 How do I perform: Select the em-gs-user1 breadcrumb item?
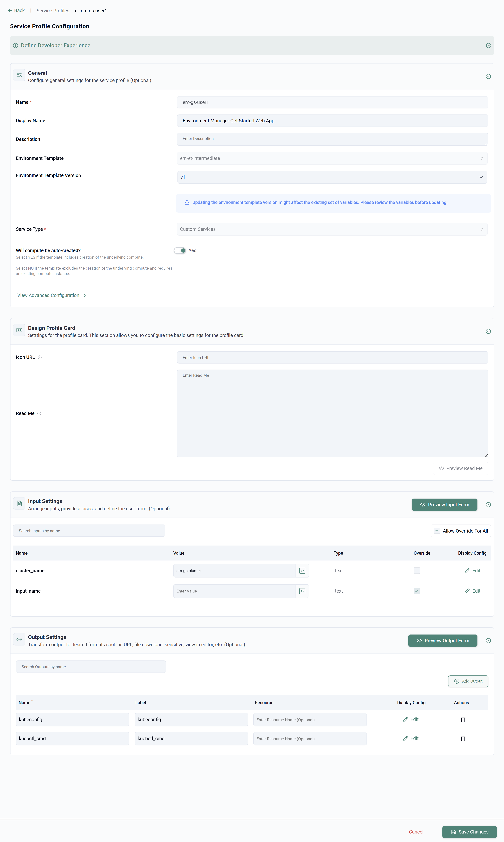click(x=93, y=11)
